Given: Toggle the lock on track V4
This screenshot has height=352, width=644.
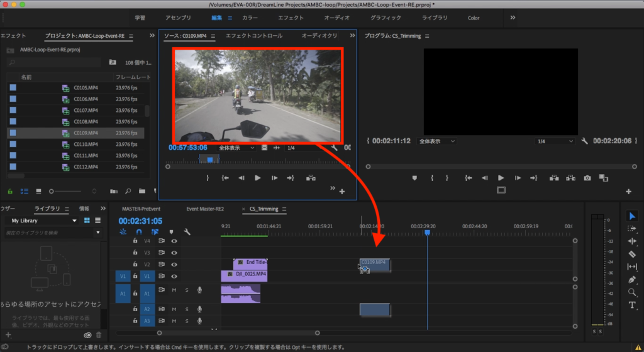Looking at the screenshot, I should 135,241.
